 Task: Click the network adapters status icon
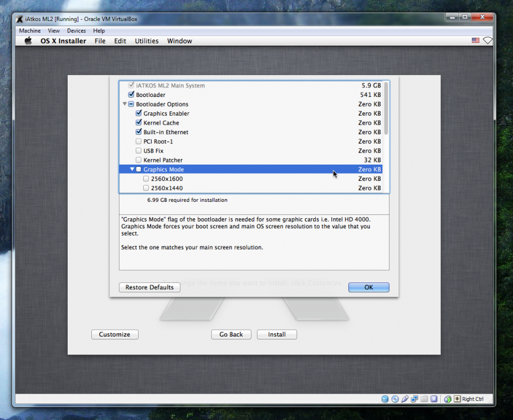[x=414, y=399]
